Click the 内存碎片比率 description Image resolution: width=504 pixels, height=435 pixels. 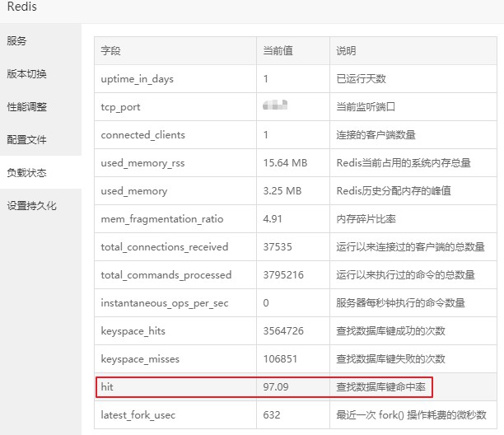click(x=366, y=219)
